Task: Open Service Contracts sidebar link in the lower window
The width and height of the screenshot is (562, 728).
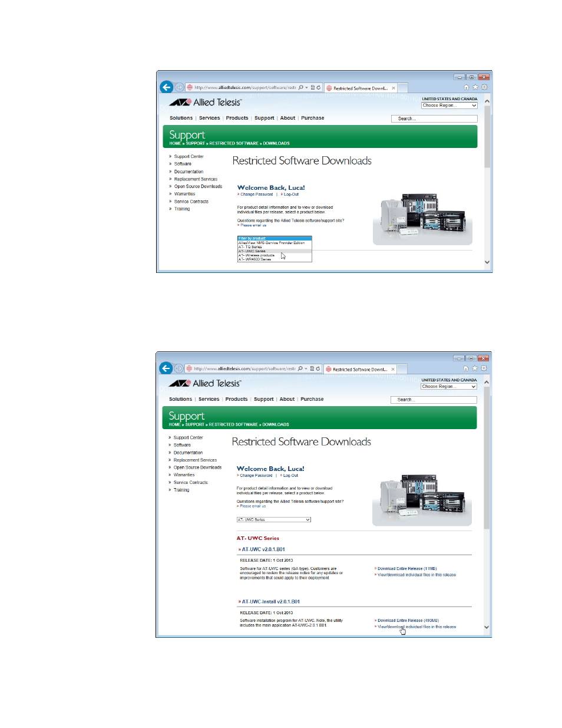Action: coord(190,482)
